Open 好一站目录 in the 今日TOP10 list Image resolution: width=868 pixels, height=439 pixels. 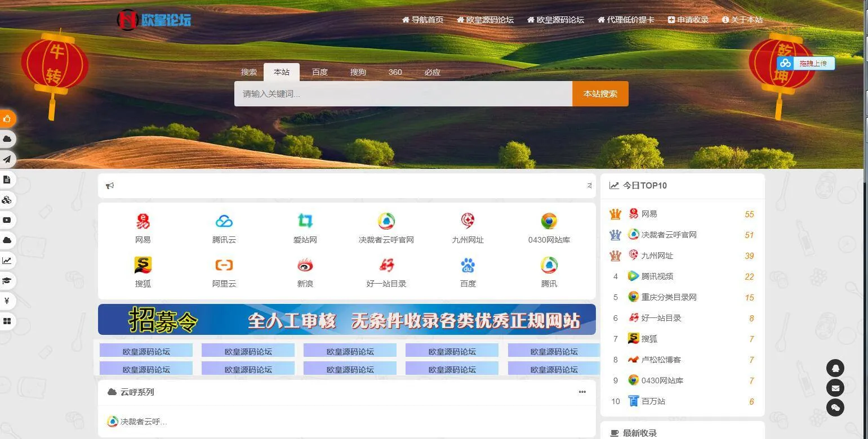click(661, 318)
